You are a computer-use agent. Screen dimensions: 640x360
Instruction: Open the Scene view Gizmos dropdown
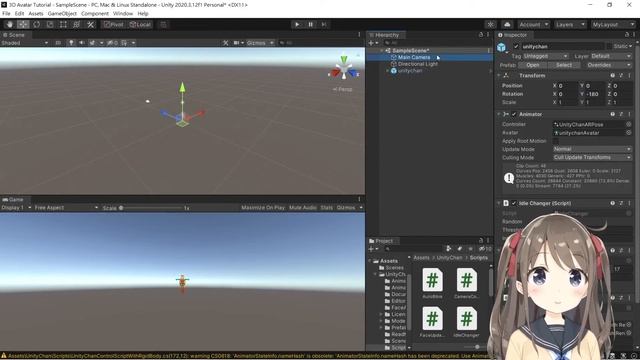pyautogui.click(x=260, y=42)
